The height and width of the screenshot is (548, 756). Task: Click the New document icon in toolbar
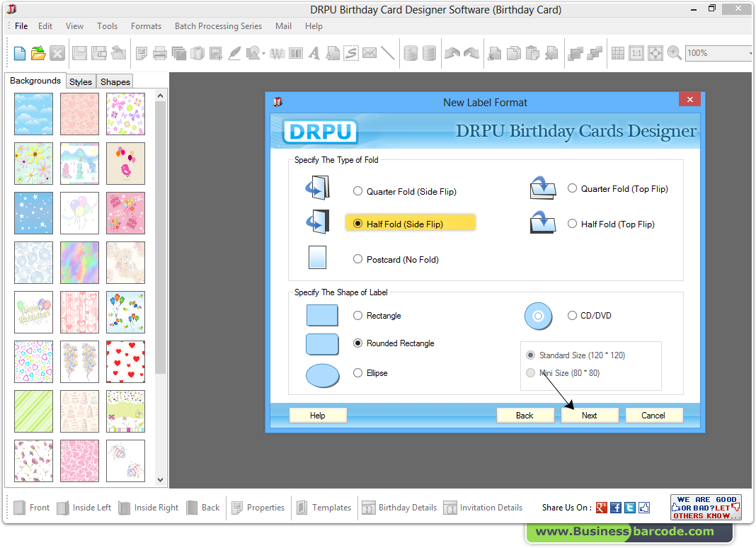(x=20, y=53)
